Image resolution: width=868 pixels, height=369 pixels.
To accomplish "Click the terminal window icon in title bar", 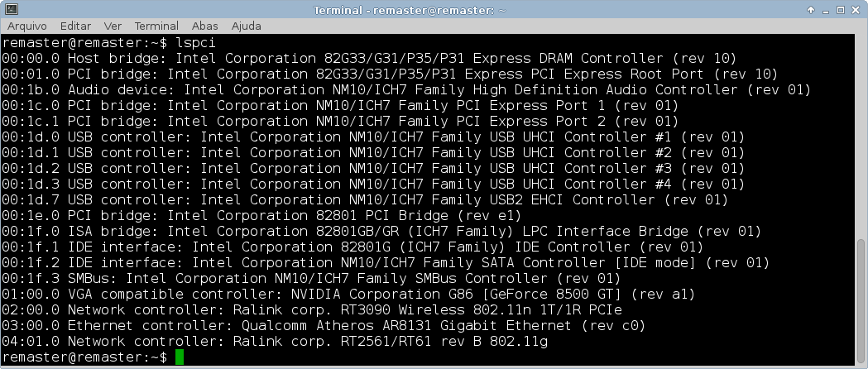I will coord(11,9).
